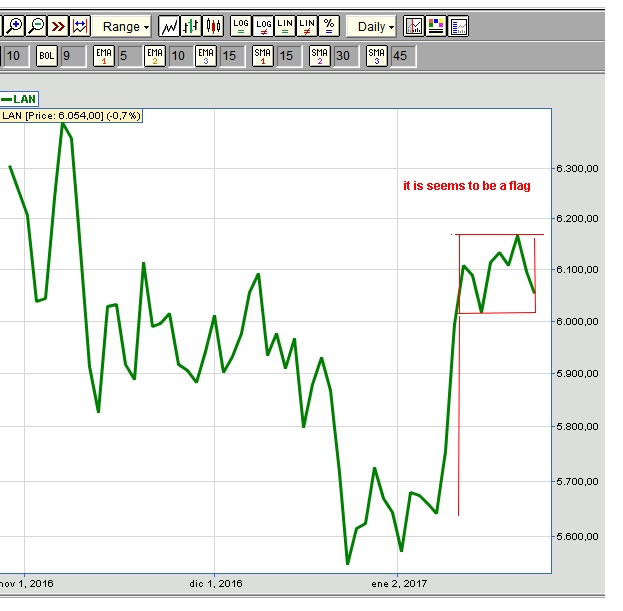Select the LOG equal scale button
623x611 pixels.
pyautogui.click(x=241, y=26)
